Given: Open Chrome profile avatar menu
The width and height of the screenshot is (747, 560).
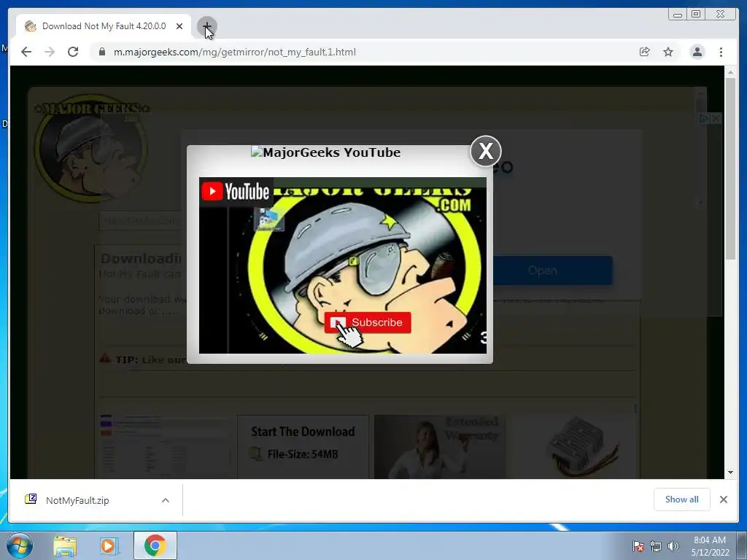Looking at the screenshot, I should [697, 52].
